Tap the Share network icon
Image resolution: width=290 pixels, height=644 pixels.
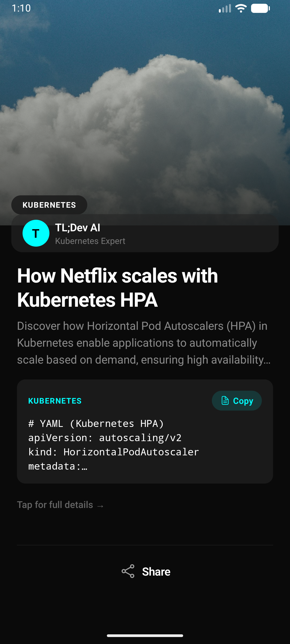tap(128, 571)
